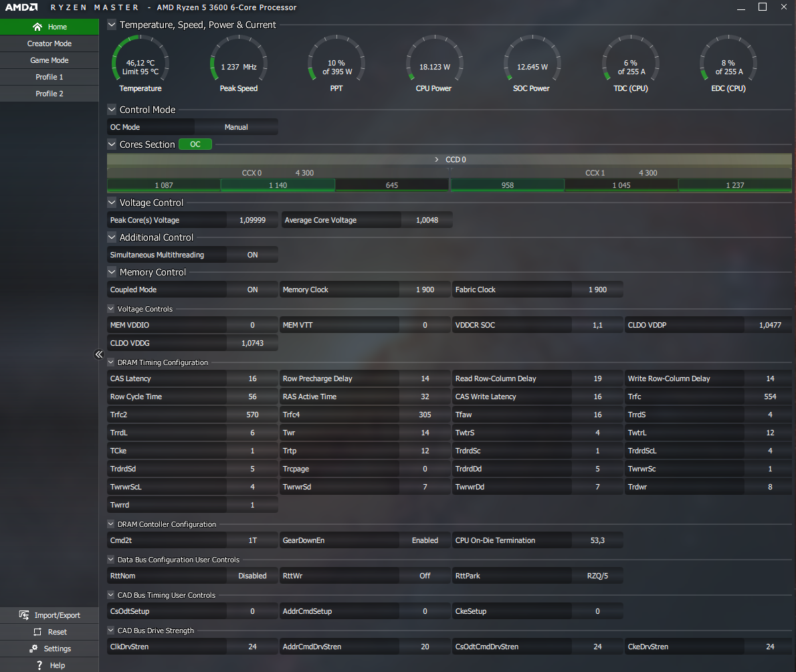Image resolution: width=796 pixels, height=672 pixels.
Task: Collapse the Additional Control section
Action: click(112, 237)
